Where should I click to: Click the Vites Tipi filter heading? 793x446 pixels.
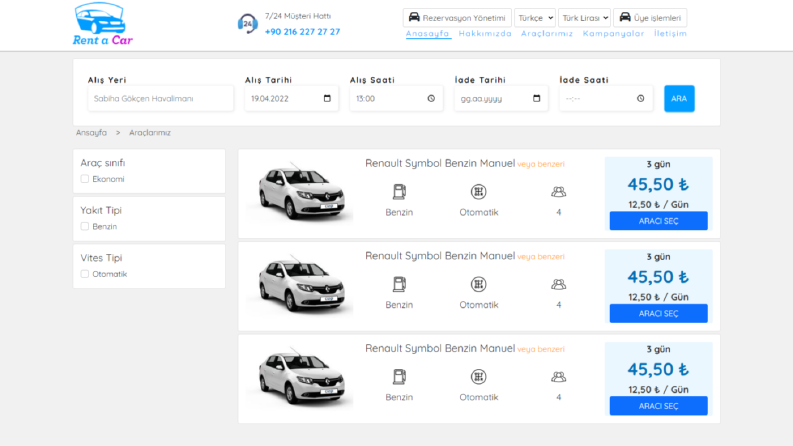coord(101,258)
